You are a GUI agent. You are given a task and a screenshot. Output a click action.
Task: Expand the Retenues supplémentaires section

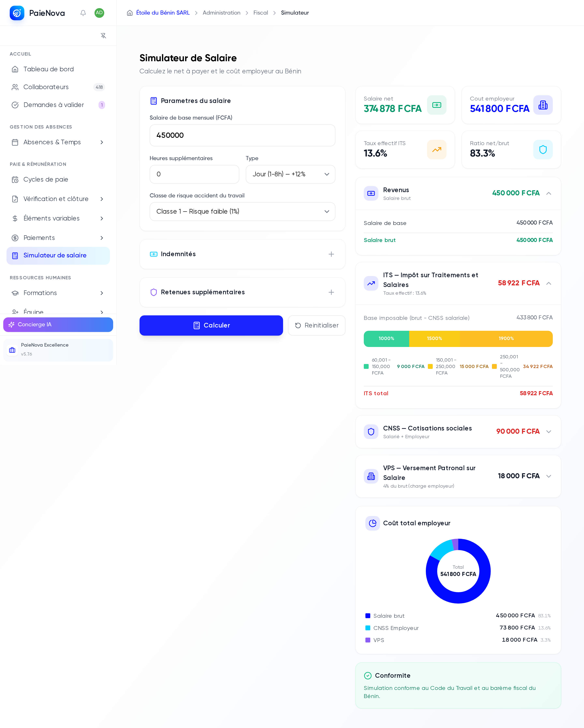331,292
